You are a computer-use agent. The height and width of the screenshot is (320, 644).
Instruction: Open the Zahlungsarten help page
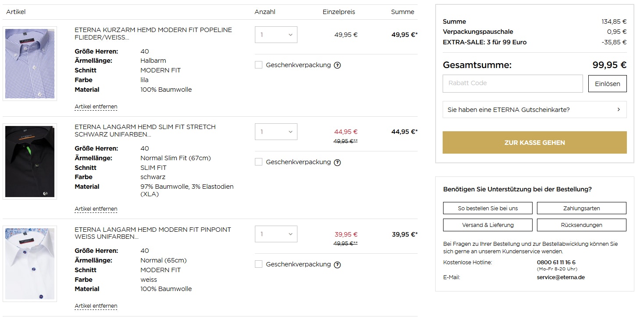pos(581,208)
